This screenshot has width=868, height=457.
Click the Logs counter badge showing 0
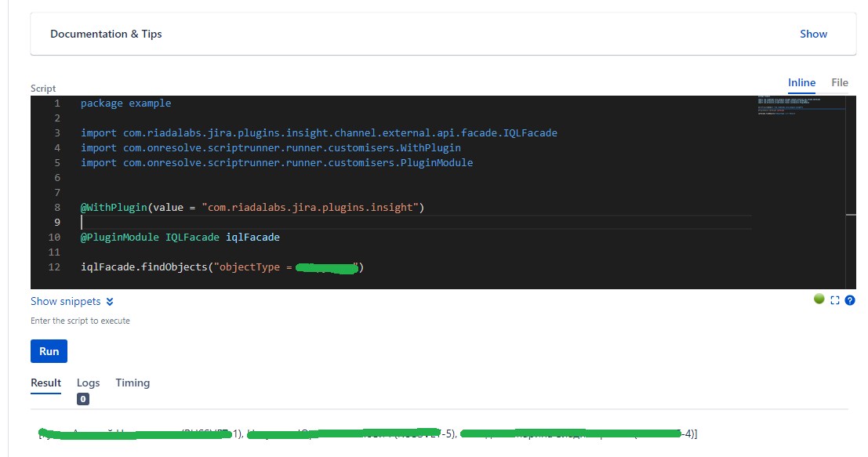click(82, 399)
